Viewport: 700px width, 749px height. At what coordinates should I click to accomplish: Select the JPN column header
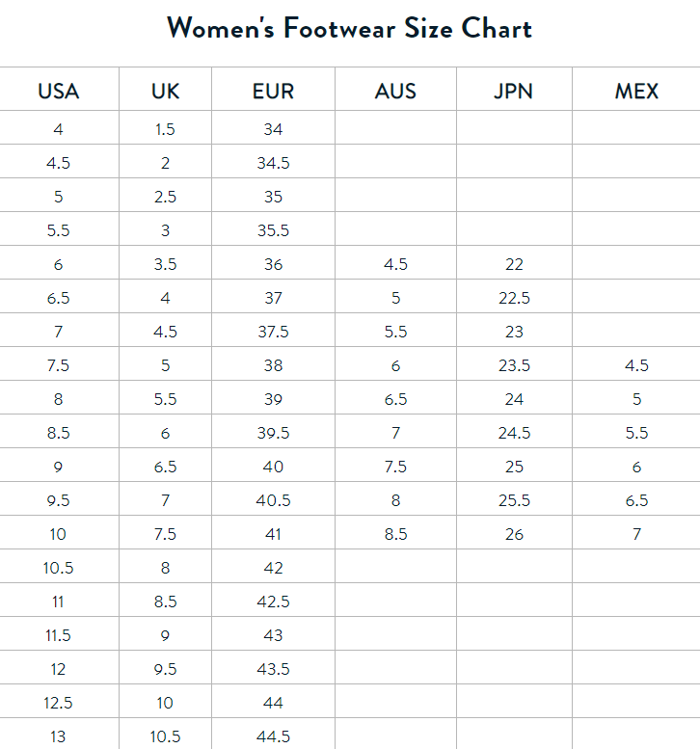[x=514, y=92]
